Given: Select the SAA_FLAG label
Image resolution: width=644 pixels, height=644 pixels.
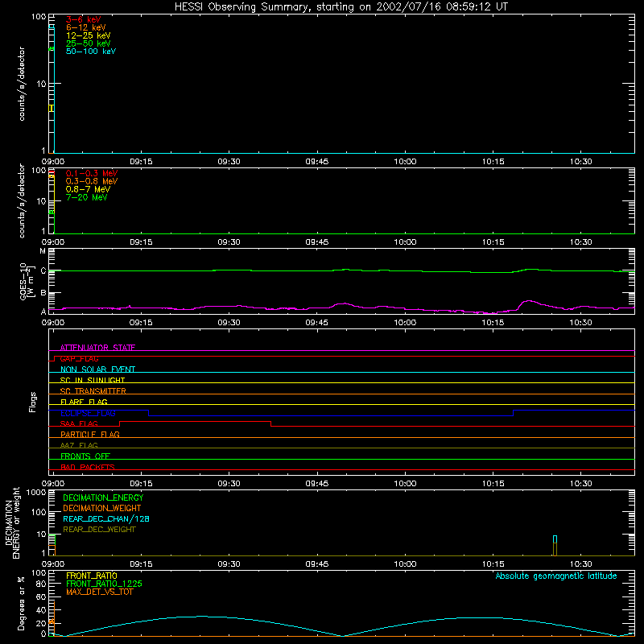Looking at the screenshot, I should pos(79,424).
